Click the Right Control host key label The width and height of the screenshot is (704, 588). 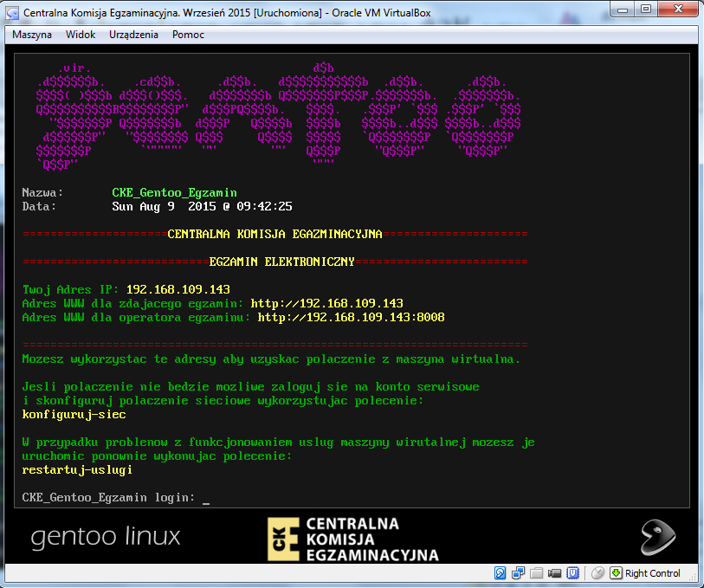pyautogui.click(x=652, y=573)
